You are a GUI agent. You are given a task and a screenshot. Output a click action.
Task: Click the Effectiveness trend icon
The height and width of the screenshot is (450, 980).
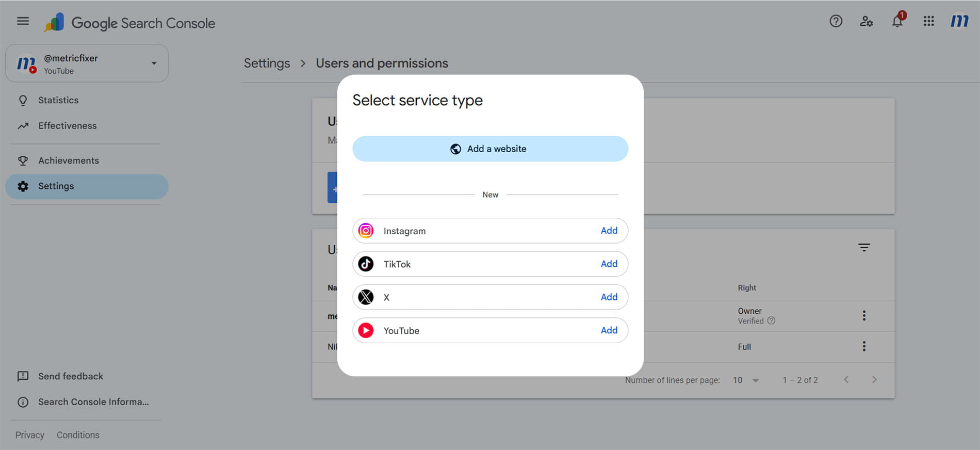coord(23,125)
